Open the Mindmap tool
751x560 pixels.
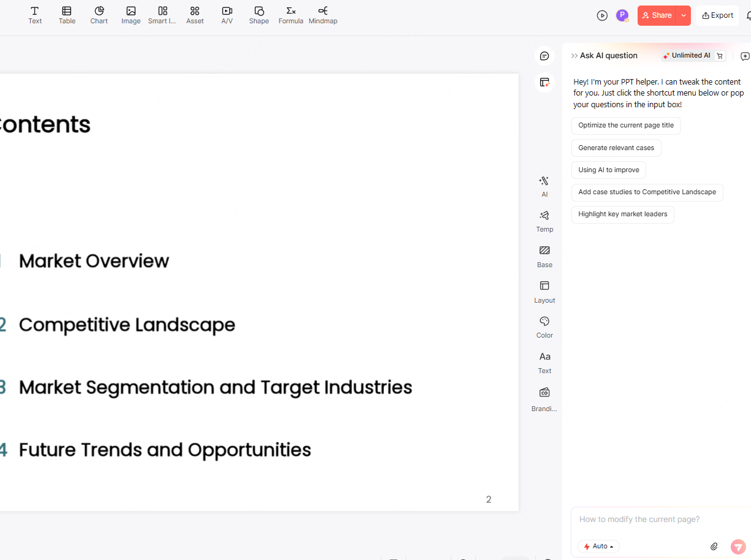(x=322, y=15)
